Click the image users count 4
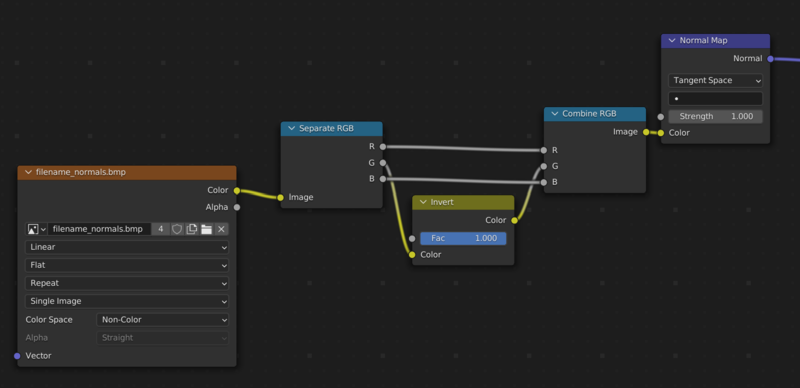 pos(161,229)
